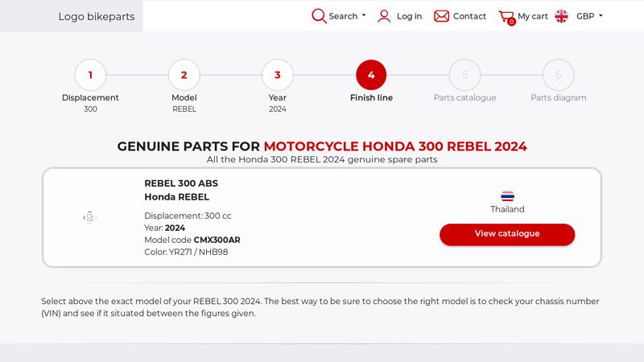The image size is (644, 362).
Task: Open the My cart link
Action: tap(533, 16)
